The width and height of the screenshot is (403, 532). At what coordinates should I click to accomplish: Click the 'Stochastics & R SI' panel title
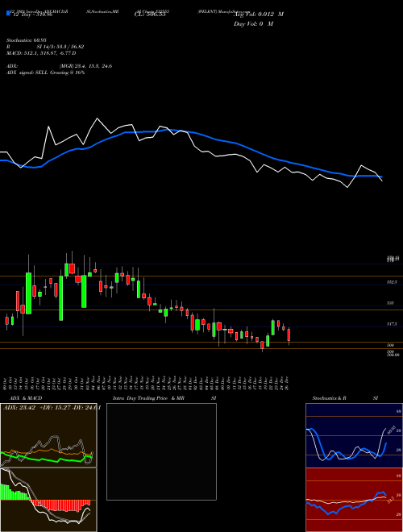pos(345,398)
